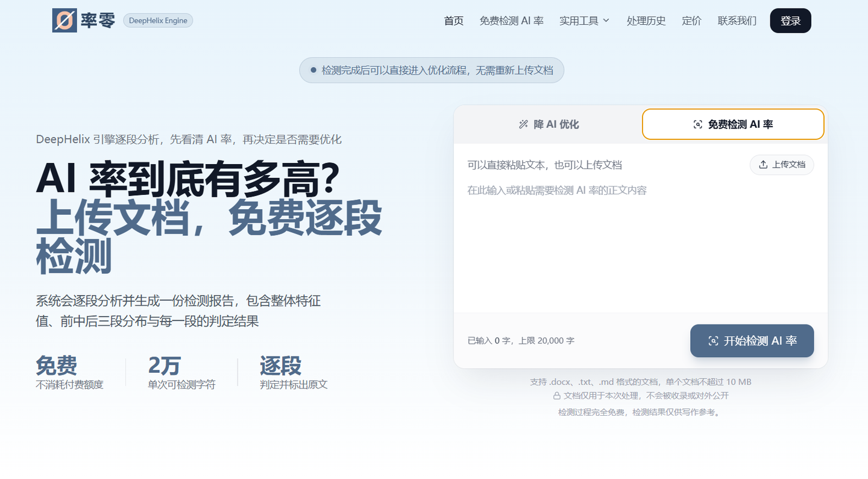The height and width of the screenshot is (479, 868).
Task: Click scan icon inside 开始检测 AI 率 button
Action: click(x=713, y=341)
